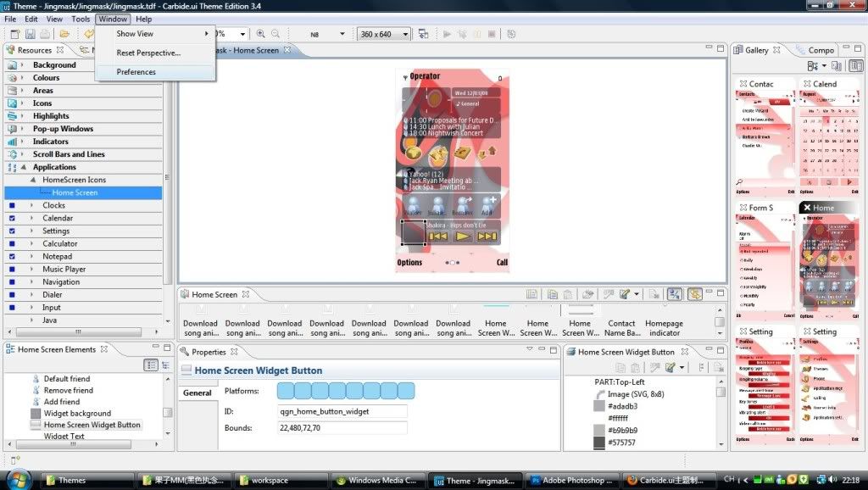This screenshot has height=490, width=868.
Task: Toggle the Settings checkbox in Applications
Action: (x=12, y=231)
